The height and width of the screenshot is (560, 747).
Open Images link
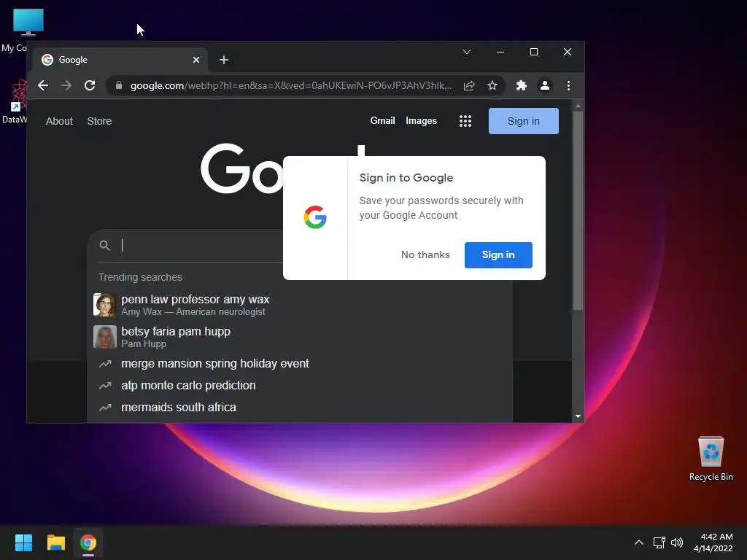point(421,121)
